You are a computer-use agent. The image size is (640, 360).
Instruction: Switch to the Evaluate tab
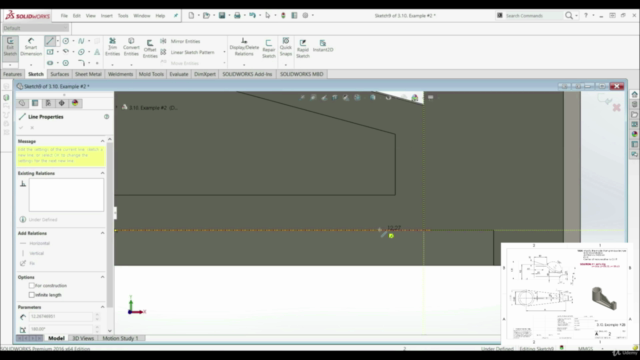click(179, 74)
